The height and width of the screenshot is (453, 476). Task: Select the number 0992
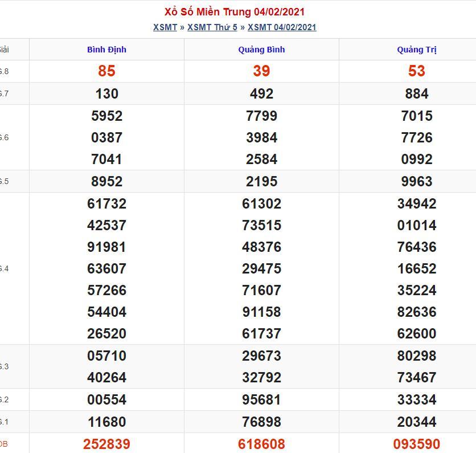click(417, 159)
